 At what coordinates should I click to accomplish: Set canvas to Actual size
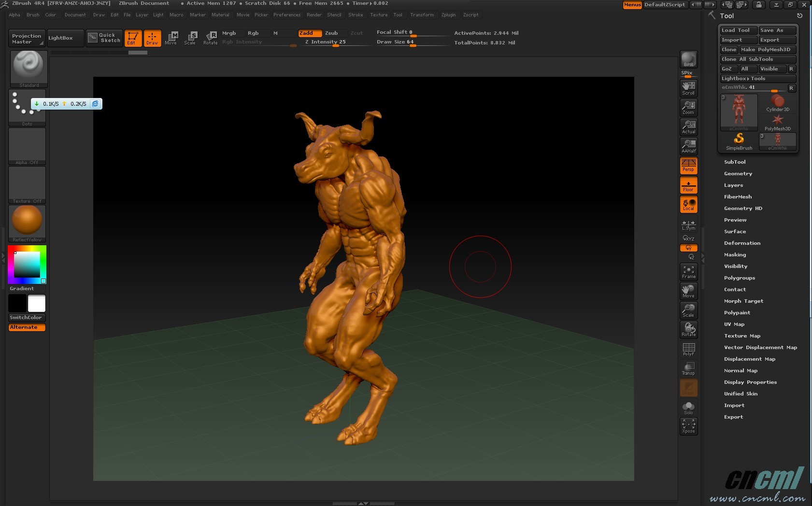point(688,126)
